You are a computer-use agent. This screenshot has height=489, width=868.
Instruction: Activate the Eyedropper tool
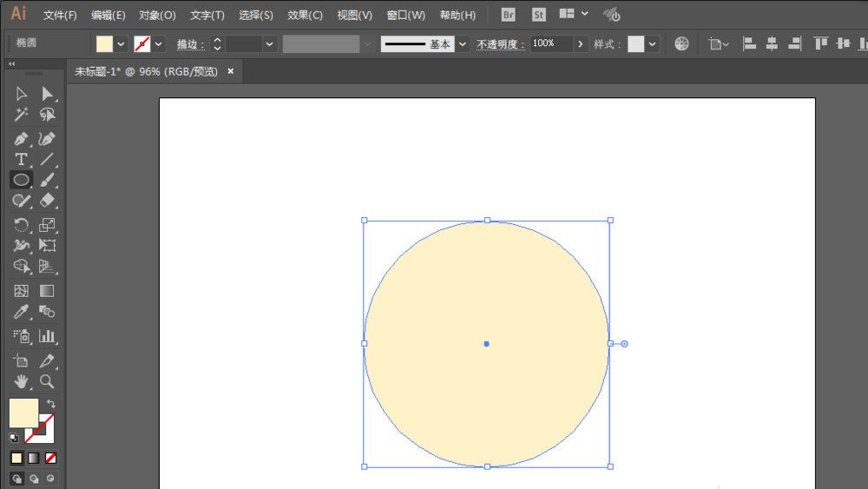[x=21, y=312]
